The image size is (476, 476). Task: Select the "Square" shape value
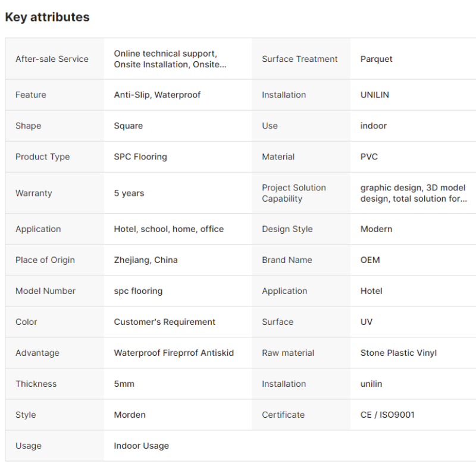(x=129, y=126)
